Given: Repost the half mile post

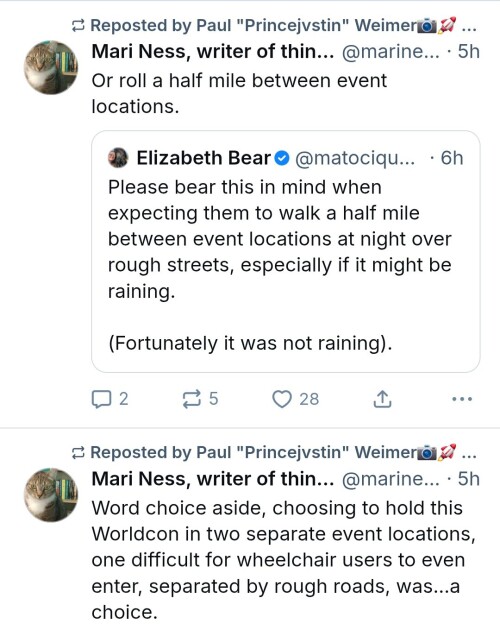Looking at the screenshot, I should [200, 399].
